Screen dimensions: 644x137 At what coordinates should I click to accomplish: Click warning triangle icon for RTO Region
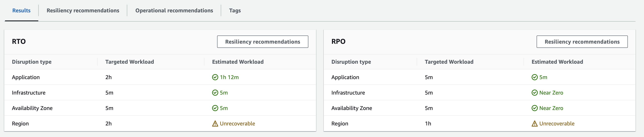pyautogui.click(x=215, y=123)
